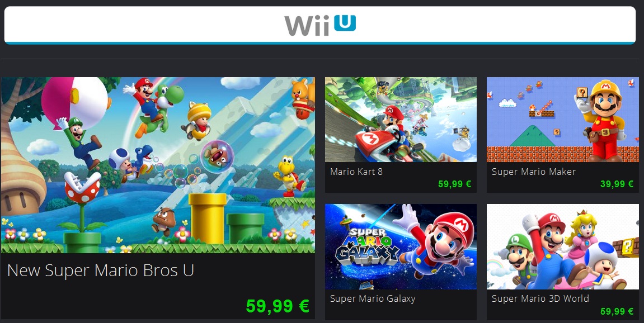Click the yellow warp pipe in featured artwork
Image resolution: width=644 pixels, height=323 pixels.
coord(208,218)
